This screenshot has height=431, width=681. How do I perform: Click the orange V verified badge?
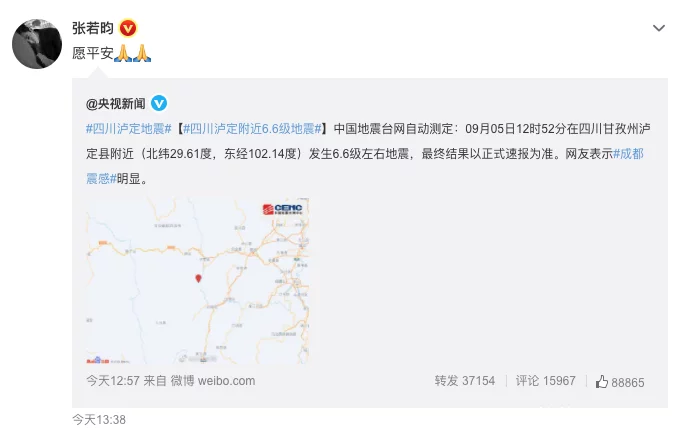[x=128, y=28]
